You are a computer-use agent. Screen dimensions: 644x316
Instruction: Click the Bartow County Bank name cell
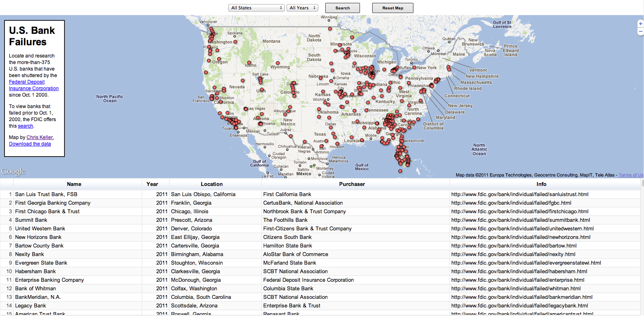click(39, 246)
